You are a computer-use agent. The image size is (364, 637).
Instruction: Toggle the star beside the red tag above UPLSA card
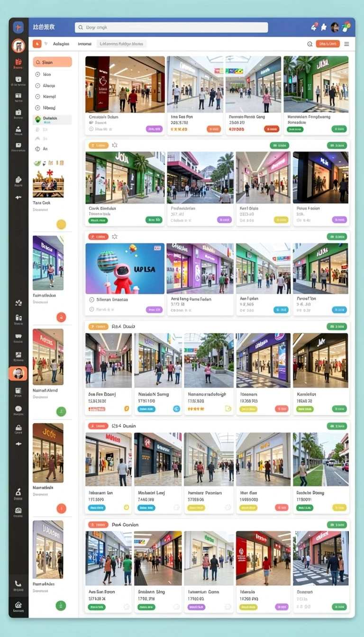pyautogui.click(x=114, y=237)
